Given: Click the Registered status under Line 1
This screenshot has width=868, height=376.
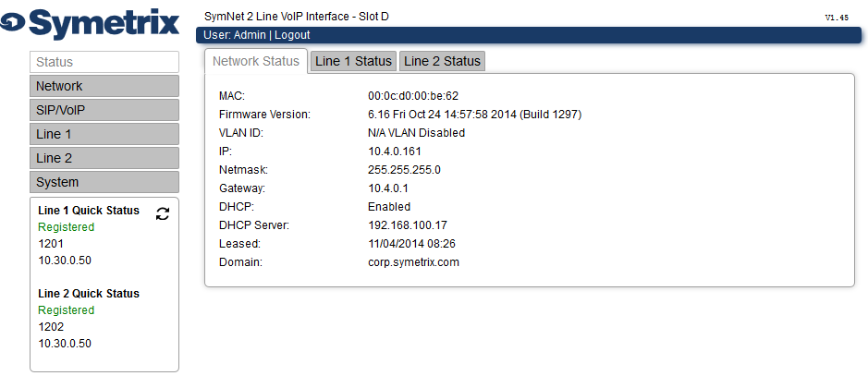Looking at the screenshot, I should coord(67,227).
